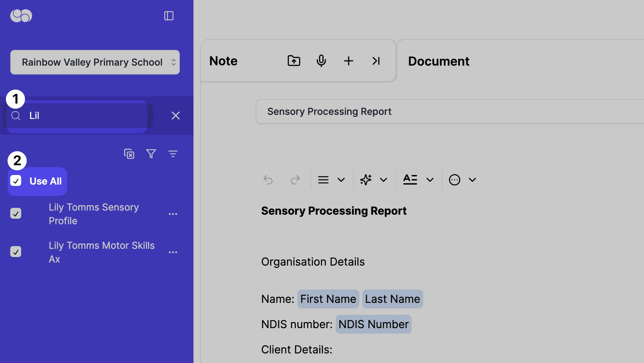Click the Sensory Processing Report title field
Image resolution: width=644 pixels, height=363 pixels.
click(329, 111)
